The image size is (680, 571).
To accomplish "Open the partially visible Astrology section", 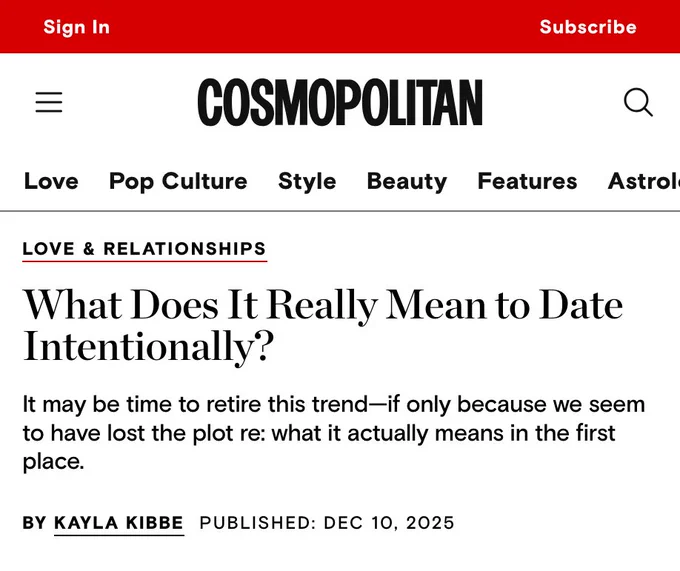I will click(644, 181).
